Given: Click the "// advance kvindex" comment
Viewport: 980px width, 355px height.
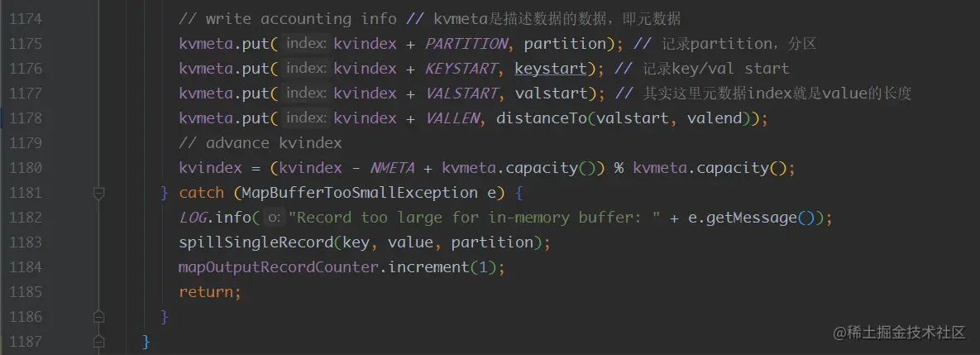Looking at the screenshot, I should (260, 143).
